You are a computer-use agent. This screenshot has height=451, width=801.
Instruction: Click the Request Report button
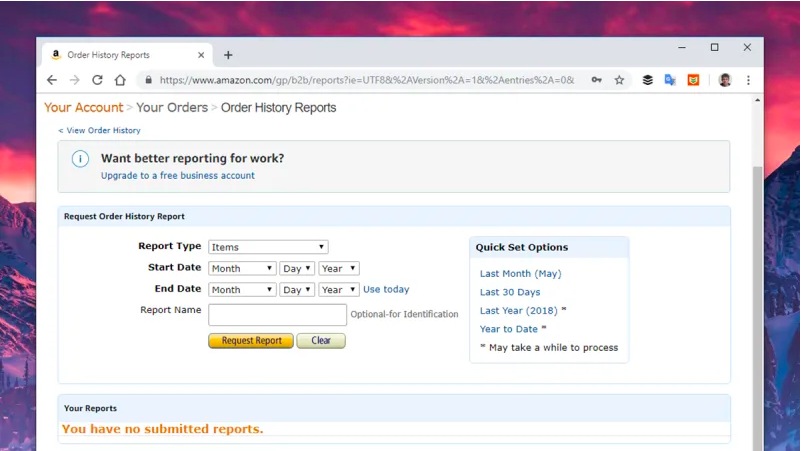point(251,341)
